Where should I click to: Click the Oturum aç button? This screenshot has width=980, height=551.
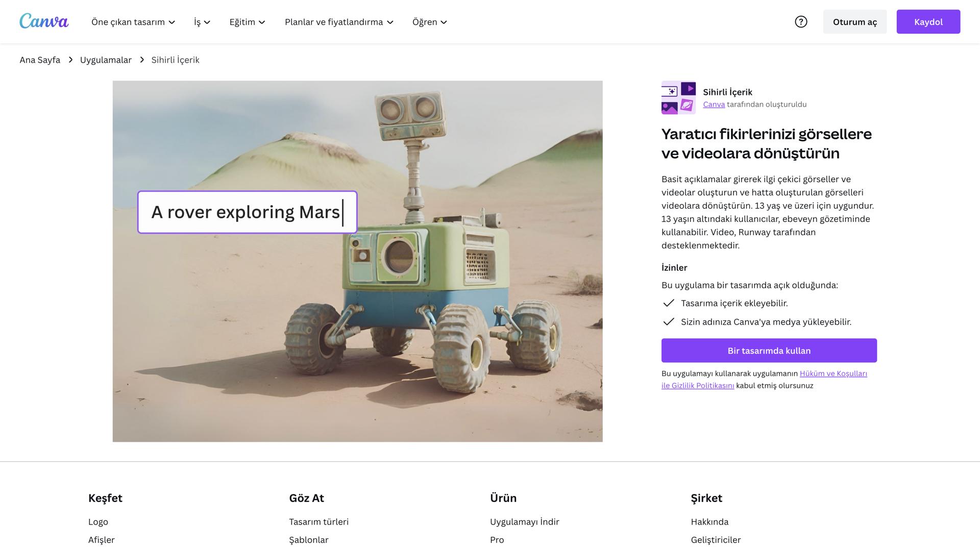[854, 22]
